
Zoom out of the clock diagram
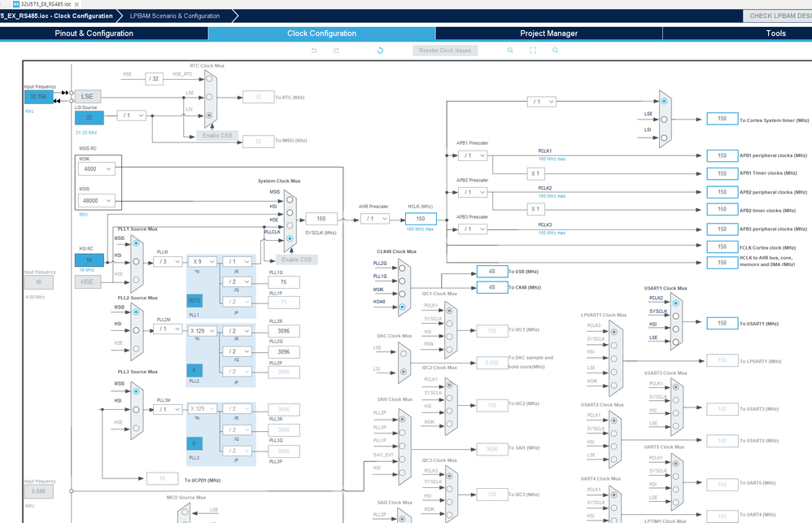click(x=555, y=50)
